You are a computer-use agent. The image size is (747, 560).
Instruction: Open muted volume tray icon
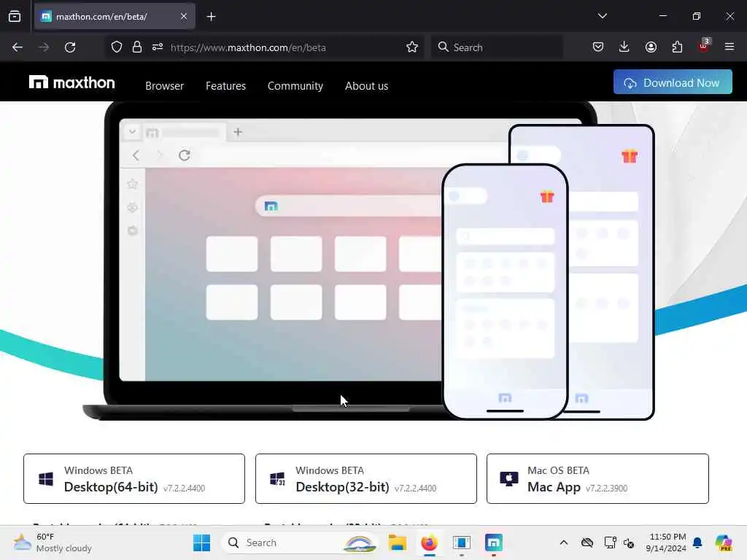pos(629,542)
